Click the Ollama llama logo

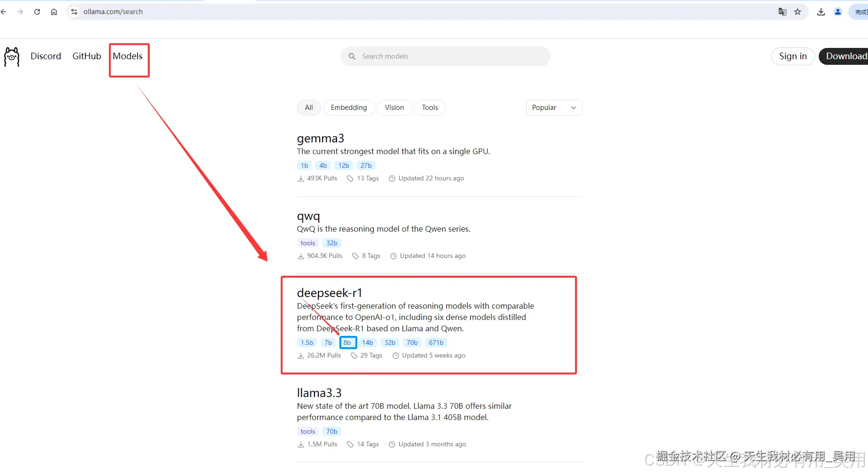pos(12,57)
